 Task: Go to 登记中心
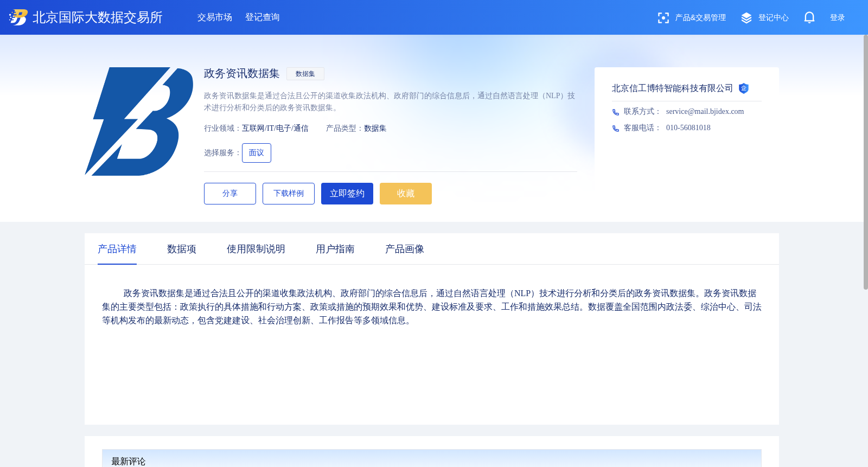tap(774, 18)
